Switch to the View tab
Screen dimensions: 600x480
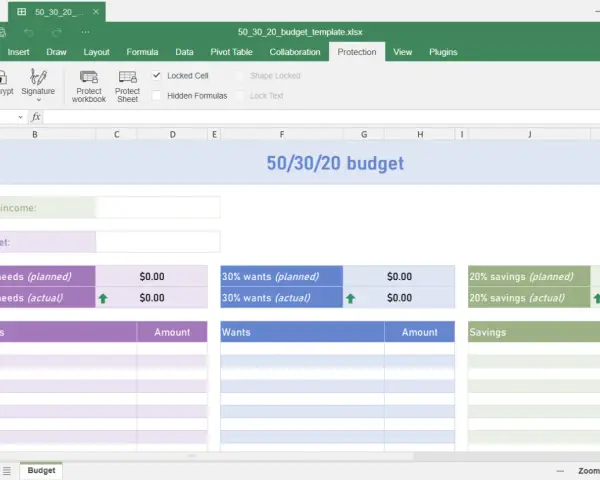click(403, 52)
